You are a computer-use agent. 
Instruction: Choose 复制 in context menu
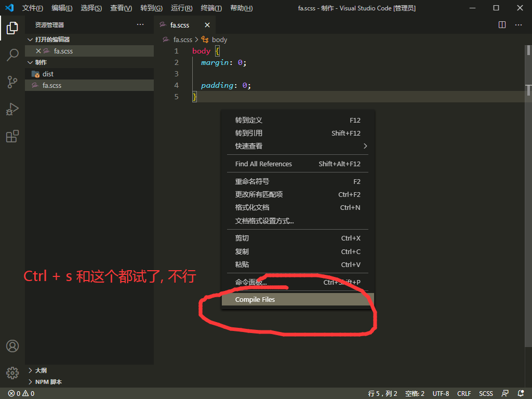click(x=298, y=252)
